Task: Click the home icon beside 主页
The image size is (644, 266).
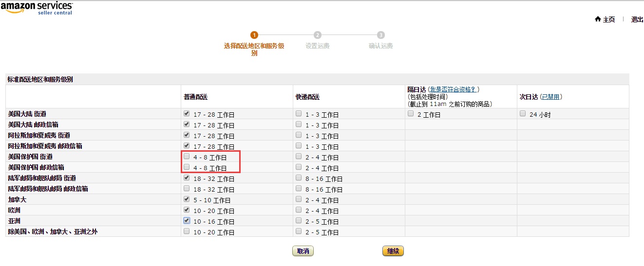Action: [598, 19]
